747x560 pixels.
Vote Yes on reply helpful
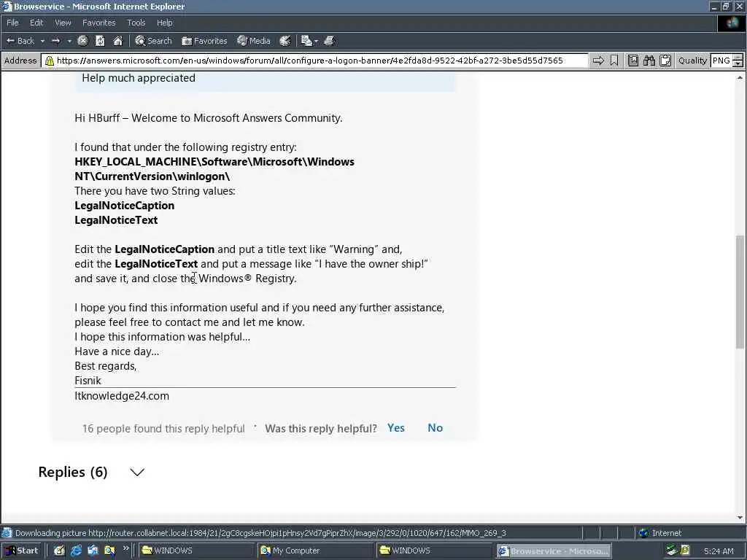396,427
